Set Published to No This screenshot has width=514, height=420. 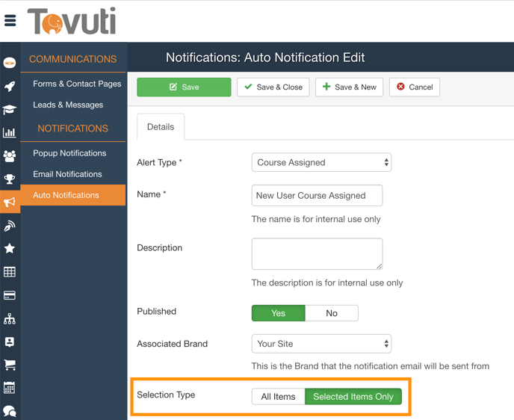(x=332, y=313)
